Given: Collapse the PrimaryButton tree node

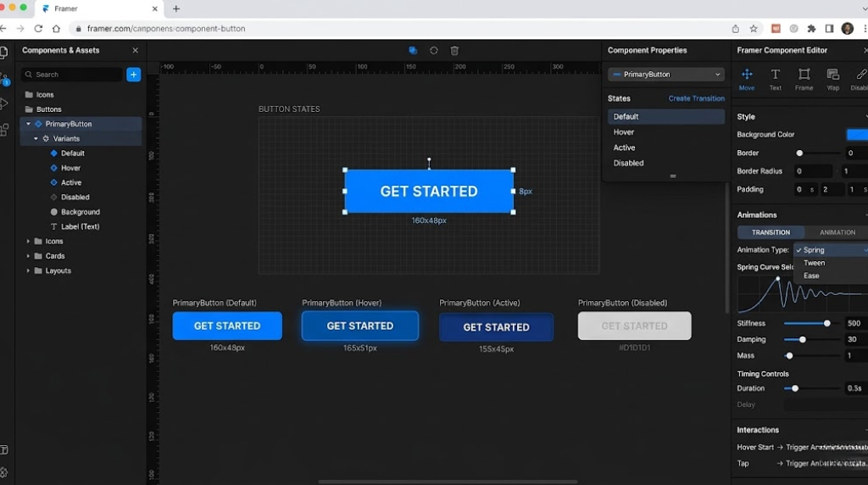Looking at the screenshot, I should [28, 124].
